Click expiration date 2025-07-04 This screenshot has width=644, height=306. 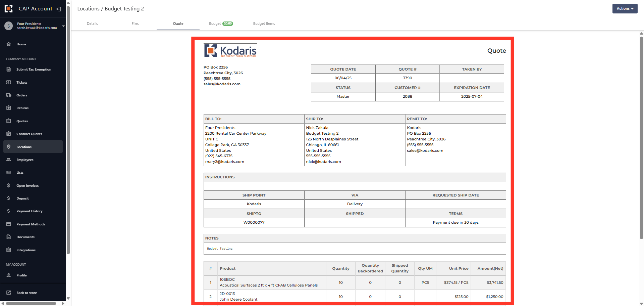pyautogui.click(x=472, y=96)
